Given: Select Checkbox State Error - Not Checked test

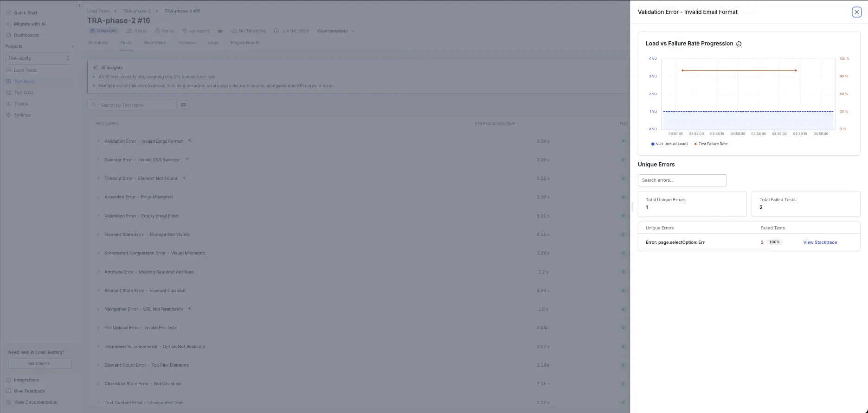Looking at the screenshot, I should coord(142,384).
